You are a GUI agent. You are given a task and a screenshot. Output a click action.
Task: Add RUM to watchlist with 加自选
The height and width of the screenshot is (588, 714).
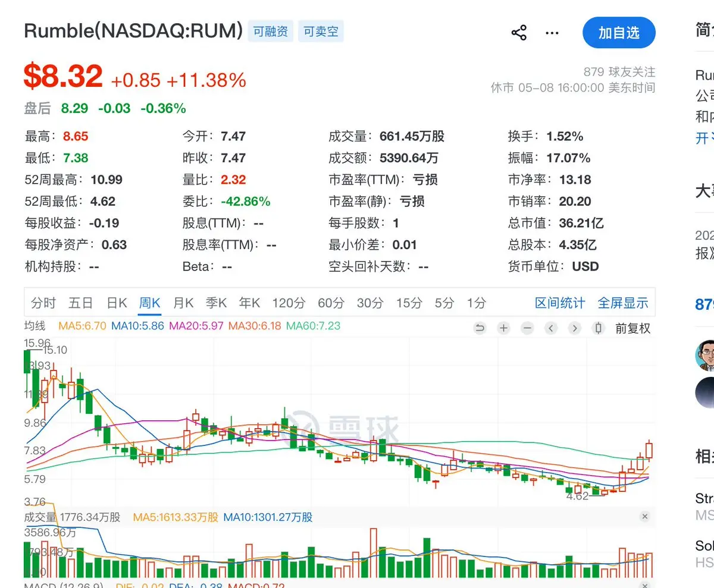pyautogui.click(x=619, y=33)
